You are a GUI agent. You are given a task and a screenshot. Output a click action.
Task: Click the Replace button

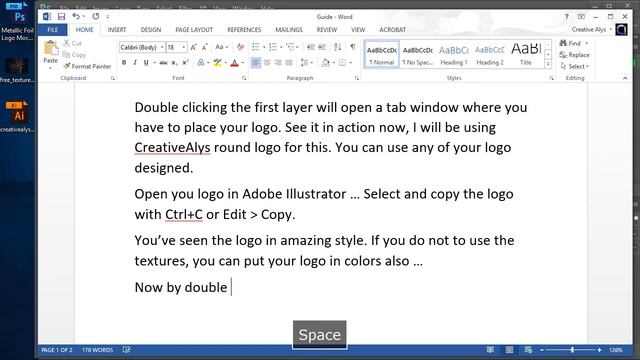click(575, 55)
